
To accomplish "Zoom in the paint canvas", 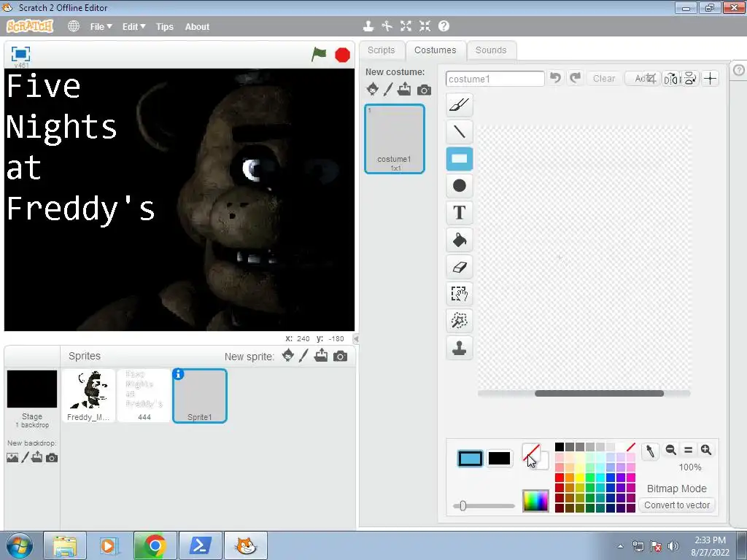I will pyautogui.click(x=706, y=449).
